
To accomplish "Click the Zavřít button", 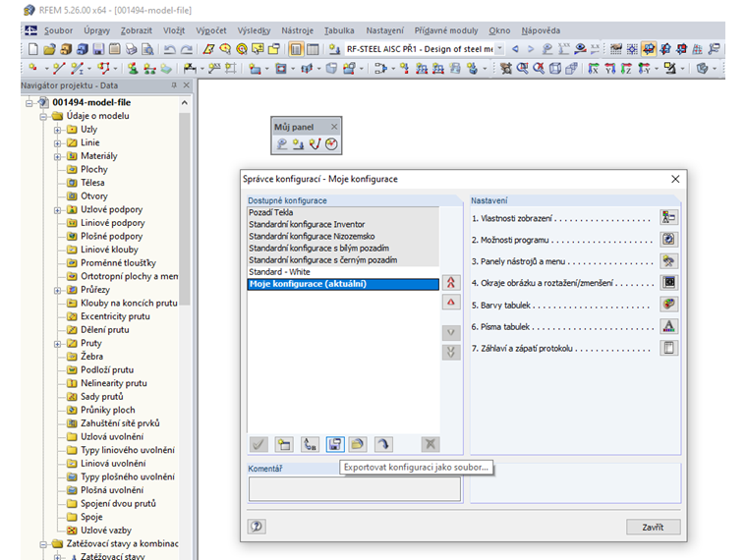I will 653,528.
